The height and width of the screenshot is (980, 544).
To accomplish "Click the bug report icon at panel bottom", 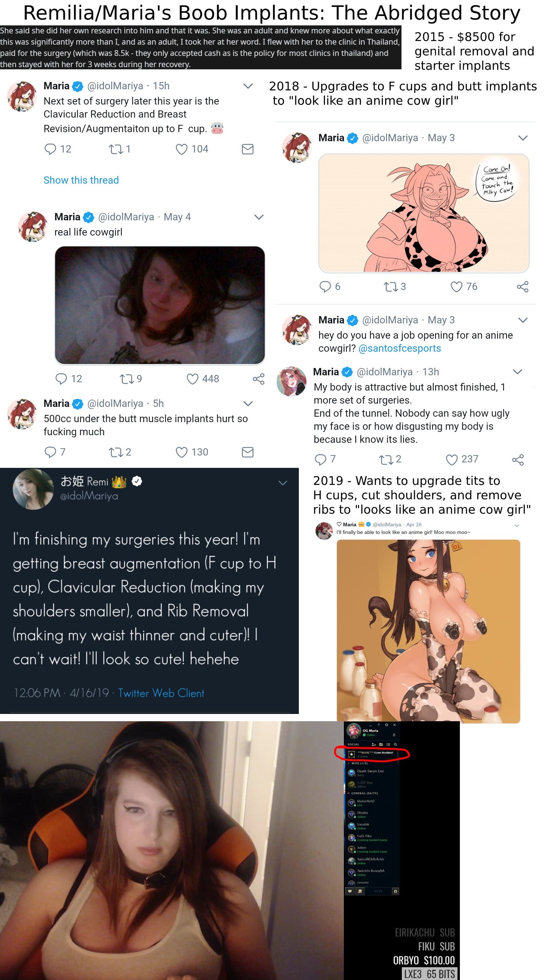I will click(x=396, y=891).
